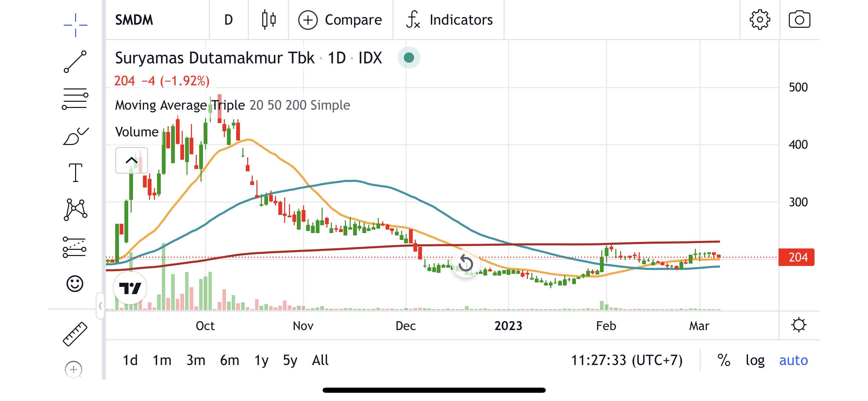The width and height of the screenshot is (868, 401).
Task: Click the green market status dot
Action: click(x=409, y=58)
